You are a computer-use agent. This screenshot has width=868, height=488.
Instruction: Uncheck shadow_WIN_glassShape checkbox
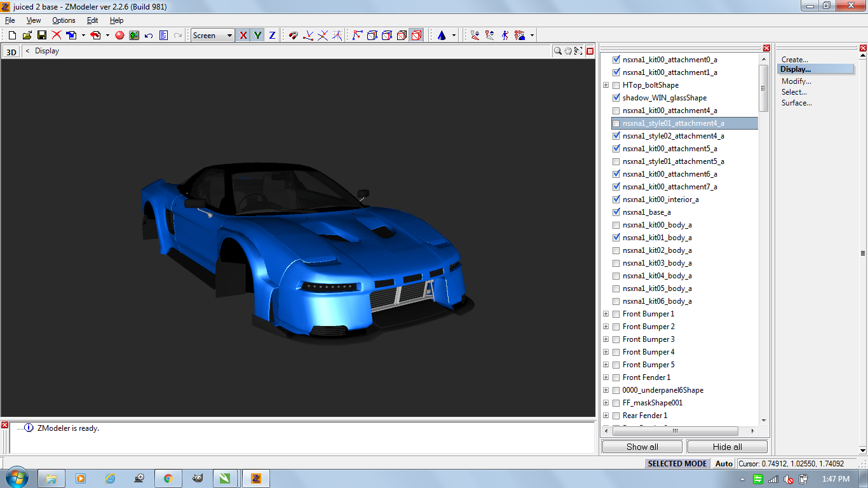pos(616,98)
